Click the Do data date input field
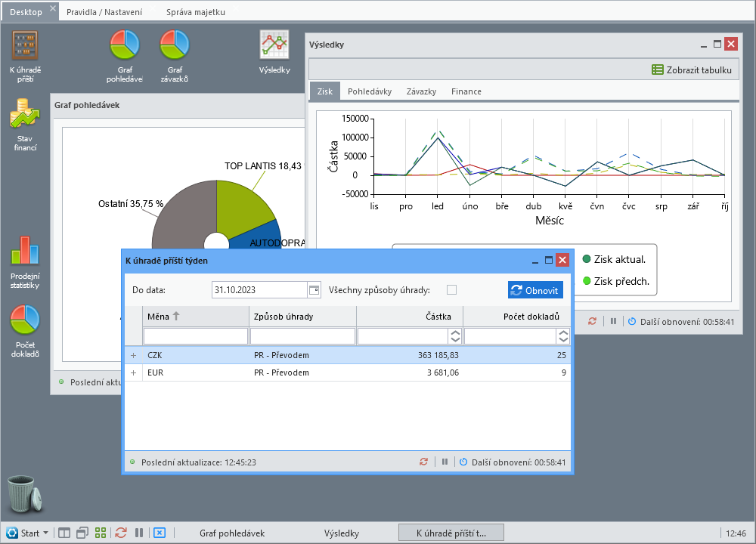 click(260, 289)
